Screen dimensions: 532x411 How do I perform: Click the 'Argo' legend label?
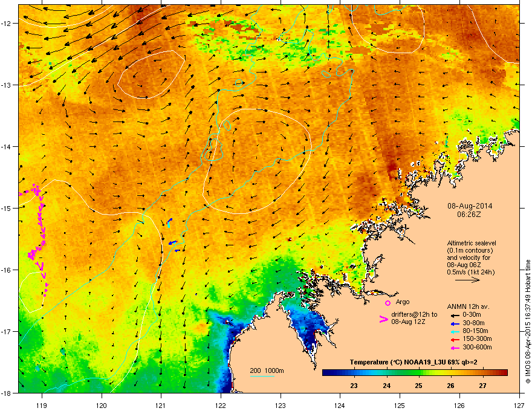(x=403, y=302)
